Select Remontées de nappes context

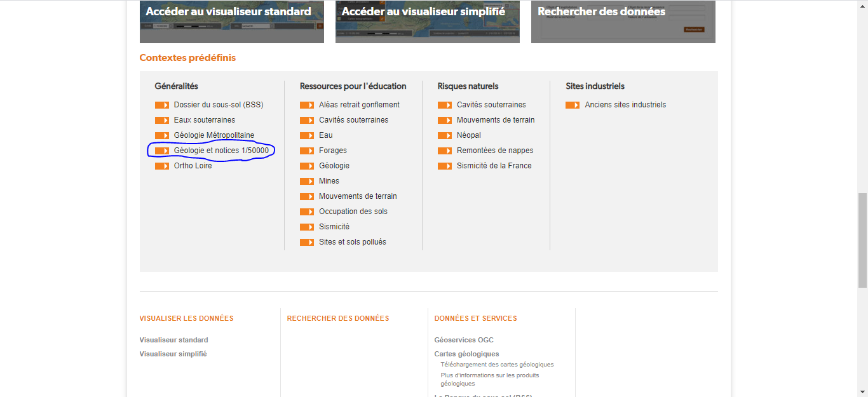pyautogui.click(x=494, y=151)
